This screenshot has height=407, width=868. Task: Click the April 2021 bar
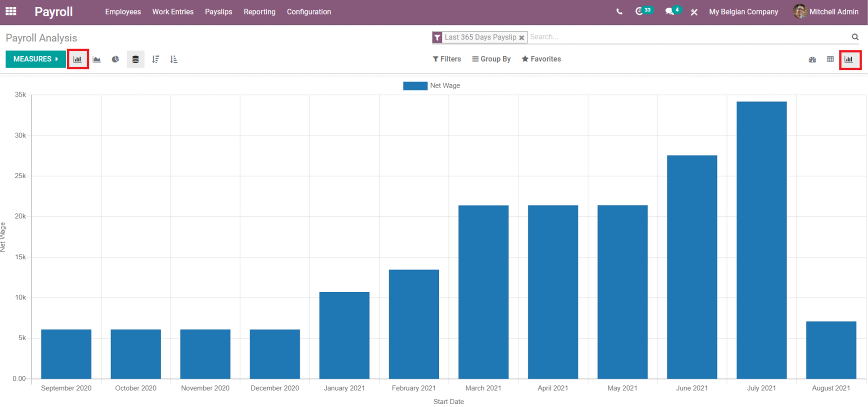pyautogui.click(x=553, y=292)
